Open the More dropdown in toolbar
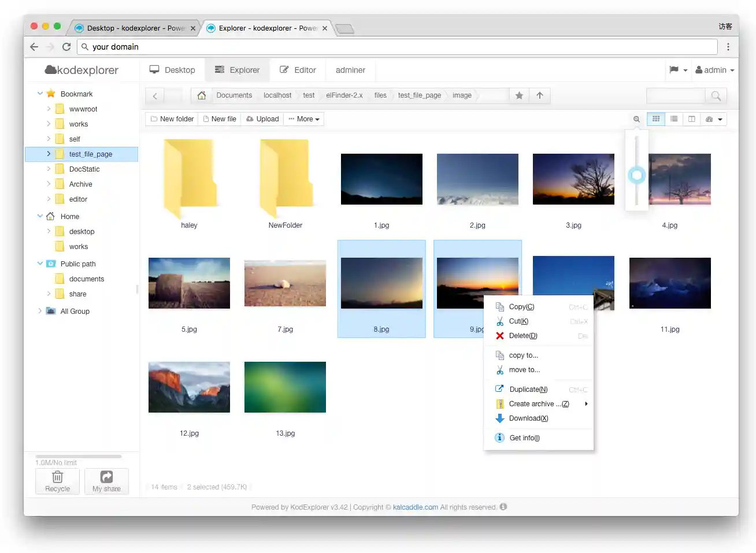Screen dimensions: 756x553 coord(303,119)
